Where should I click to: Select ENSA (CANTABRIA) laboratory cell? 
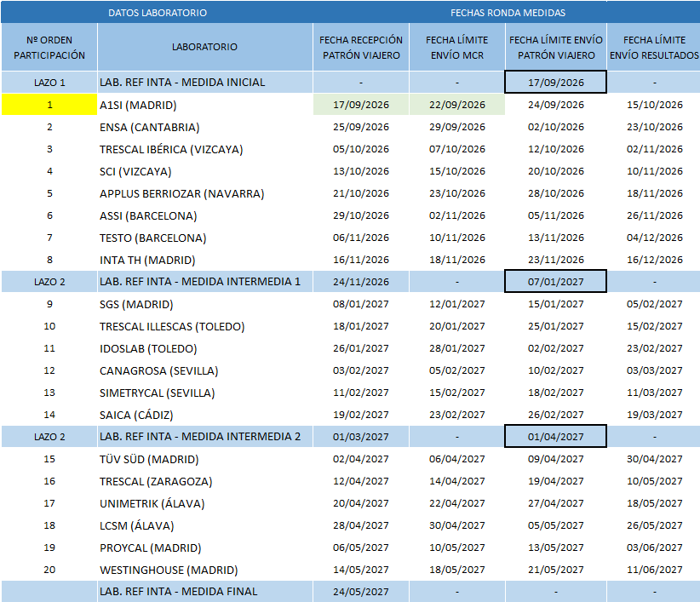(x=205, y=127)
